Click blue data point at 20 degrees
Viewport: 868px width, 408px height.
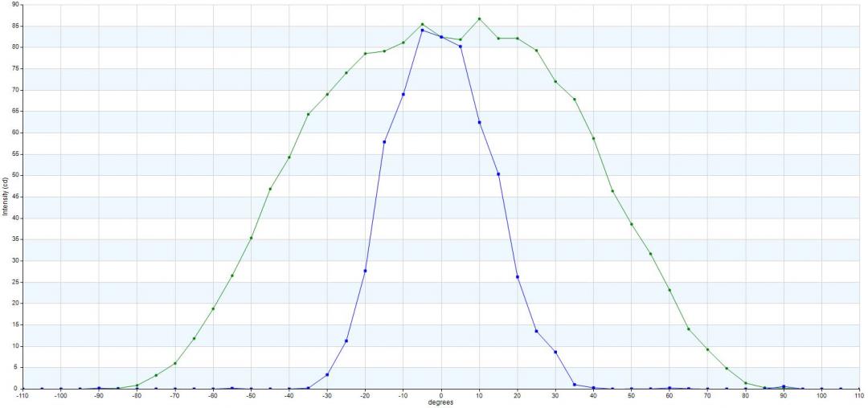(x=517, y=276)
